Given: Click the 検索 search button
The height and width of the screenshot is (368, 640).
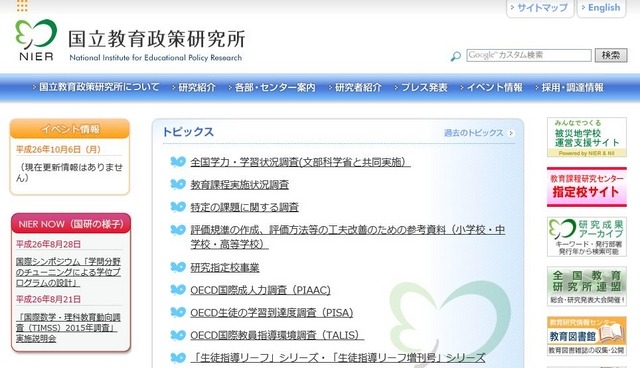Looking at the screenshot, I should [611, 55].
